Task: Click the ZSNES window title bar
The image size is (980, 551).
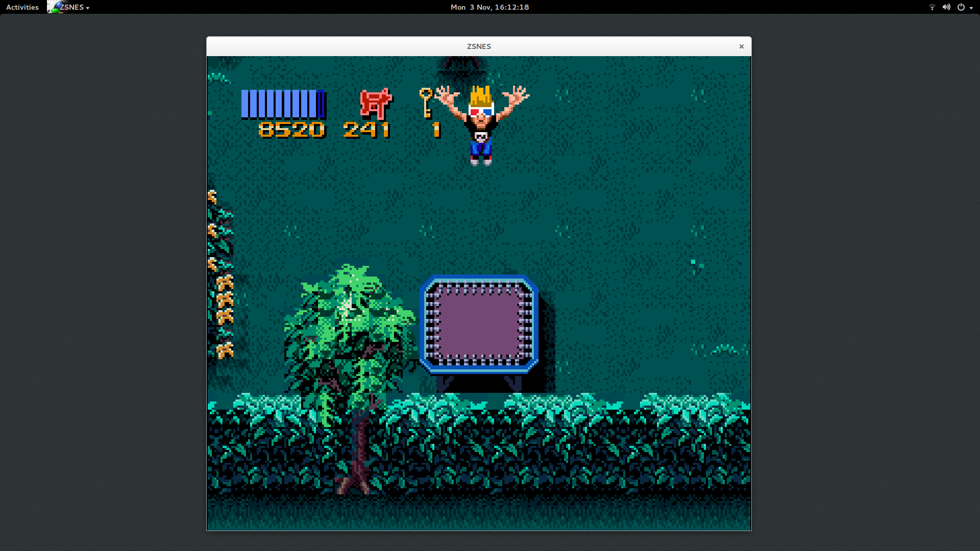Action: (357, 46)
